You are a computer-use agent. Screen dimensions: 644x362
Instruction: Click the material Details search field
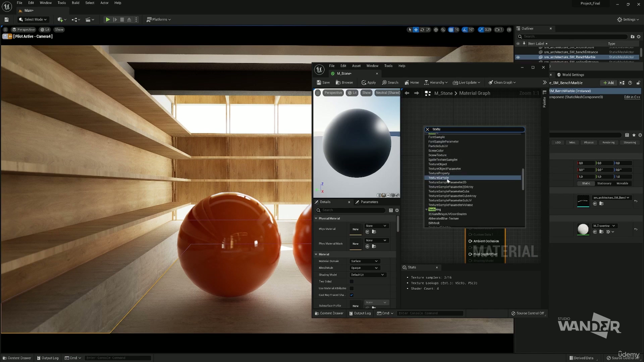352,210
